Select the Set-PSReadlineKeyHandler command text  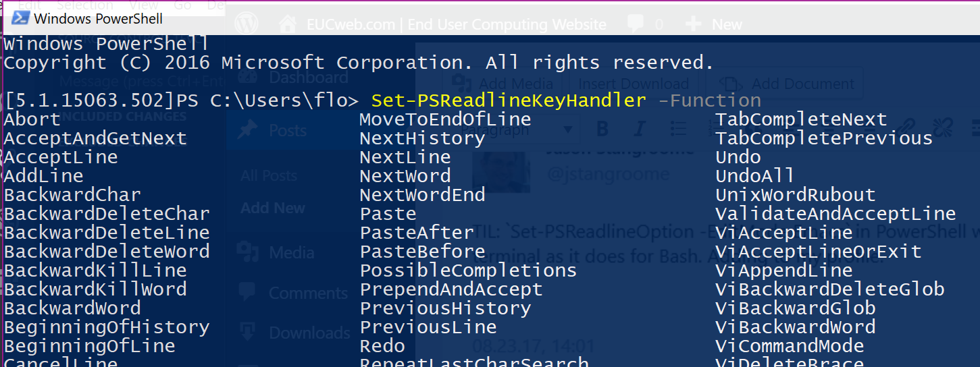[x=509, y=101]
